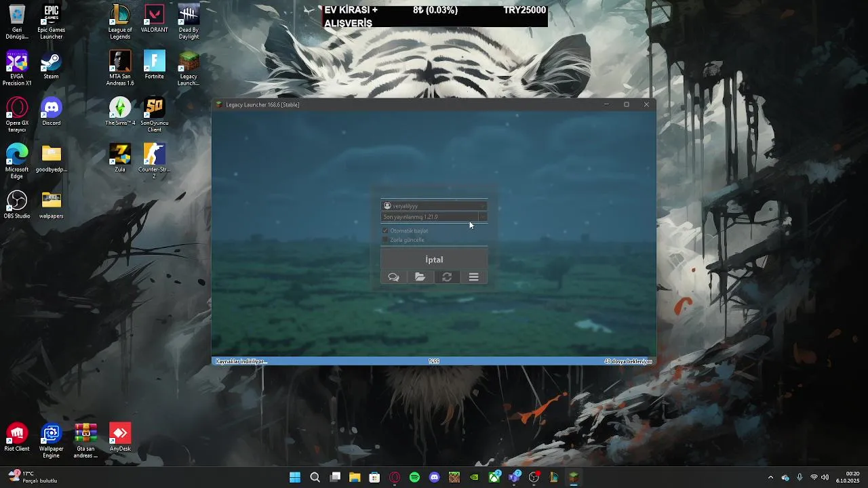Select the Opera GX desktop icon

(17, 115)
